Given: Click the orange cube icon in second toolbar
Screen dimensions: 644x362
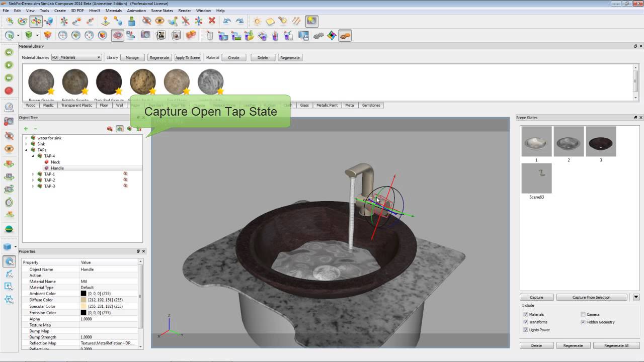Looking at the screenshot, I should coord(48,36).
